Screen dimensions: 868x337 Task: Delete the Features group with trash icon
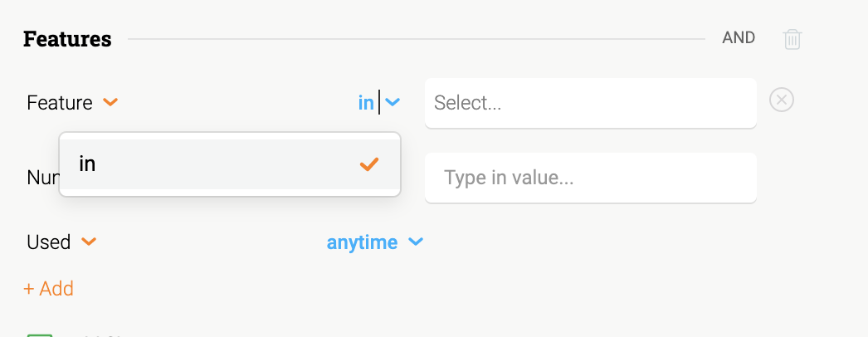coord(792,39)
